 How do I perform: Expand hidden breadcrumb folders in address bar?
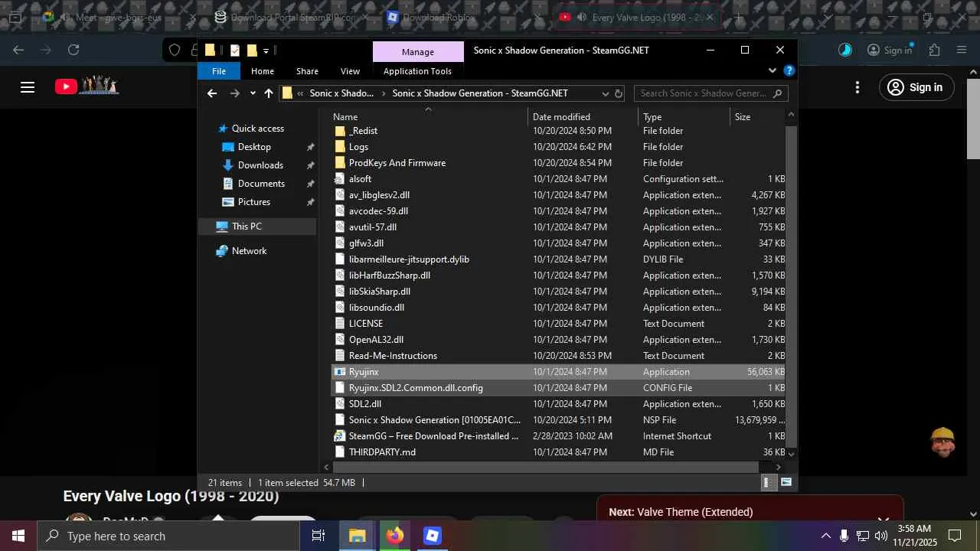(x=301, y=93)
